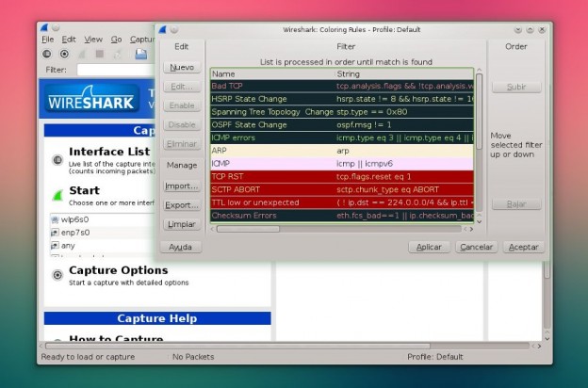588x388 pixels.
Task: Click the Subir order button
Action: (x=516, y=87)
